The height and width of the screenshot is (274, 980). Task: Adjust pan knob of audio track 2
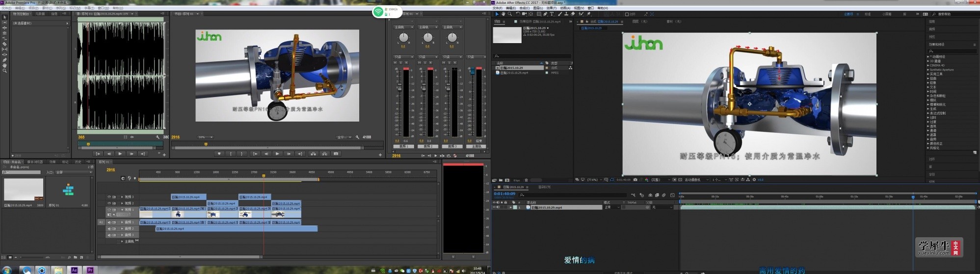coord(428,38)
